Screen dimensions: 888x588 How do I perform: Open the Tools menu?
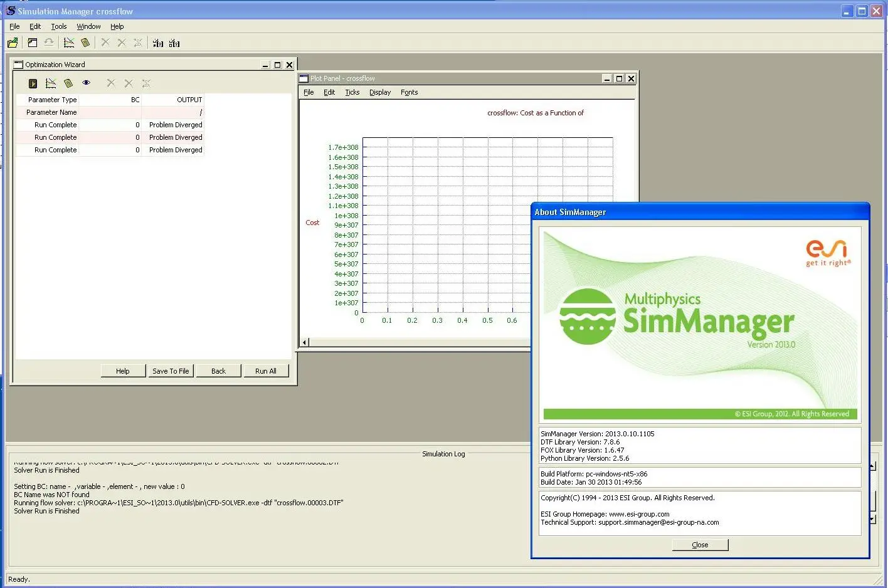(x=58, y=26)
